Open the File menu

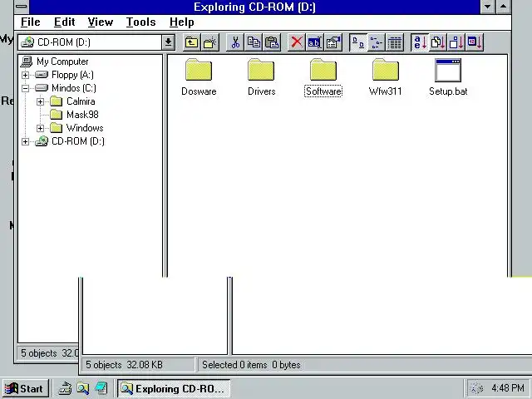(31, 22)
